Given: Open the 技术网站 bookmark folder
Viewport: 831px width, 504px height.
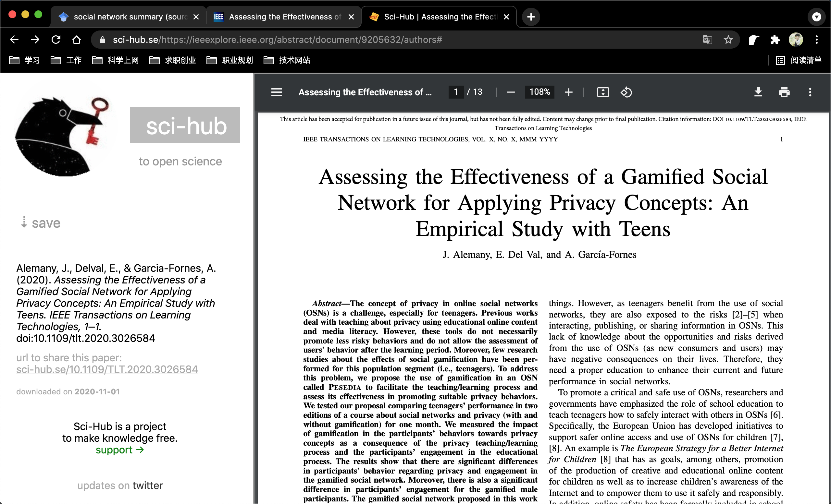Looking at the screenshot, I should tap(287, 60).
